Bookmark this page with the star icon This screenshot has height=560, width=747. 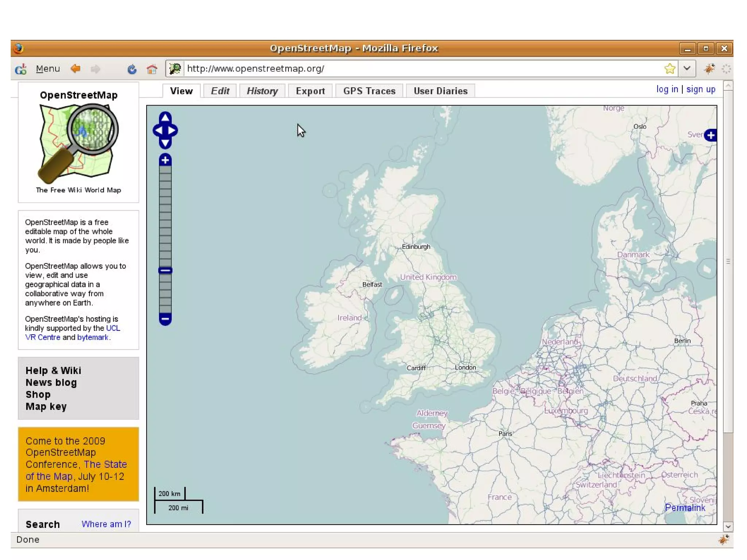[670, 69]
